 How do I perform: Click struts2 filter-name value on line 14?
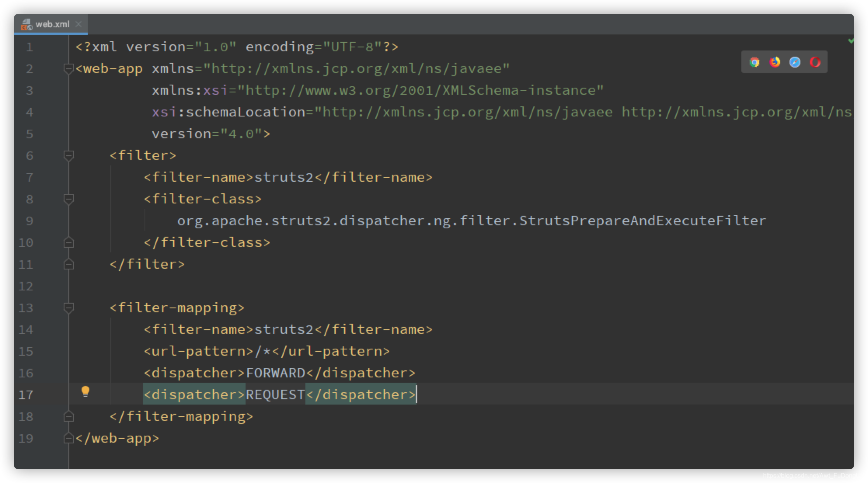coord(284,330)
